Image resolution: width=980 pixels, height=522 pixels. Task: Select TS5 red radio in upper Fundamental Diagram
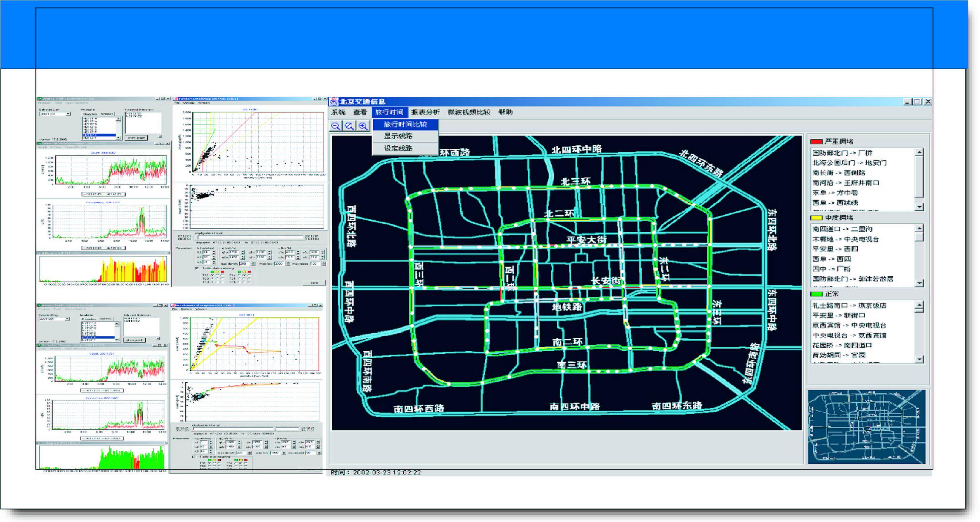249,279
